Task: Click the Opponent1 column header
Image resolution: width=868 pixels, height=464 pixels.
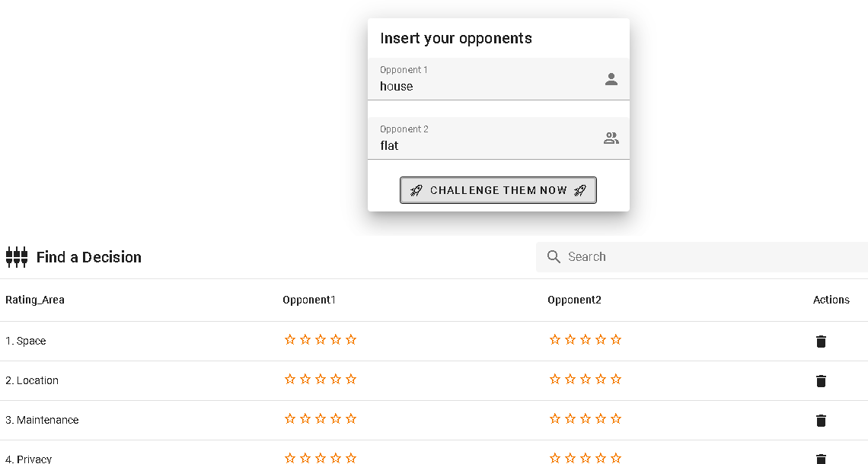Action: coord(309,300)
